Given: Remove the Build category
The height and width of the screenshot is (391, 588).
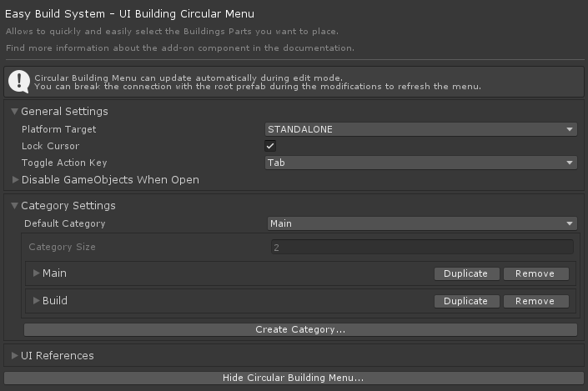Looking at the screenshot, I should coord(535,301).
